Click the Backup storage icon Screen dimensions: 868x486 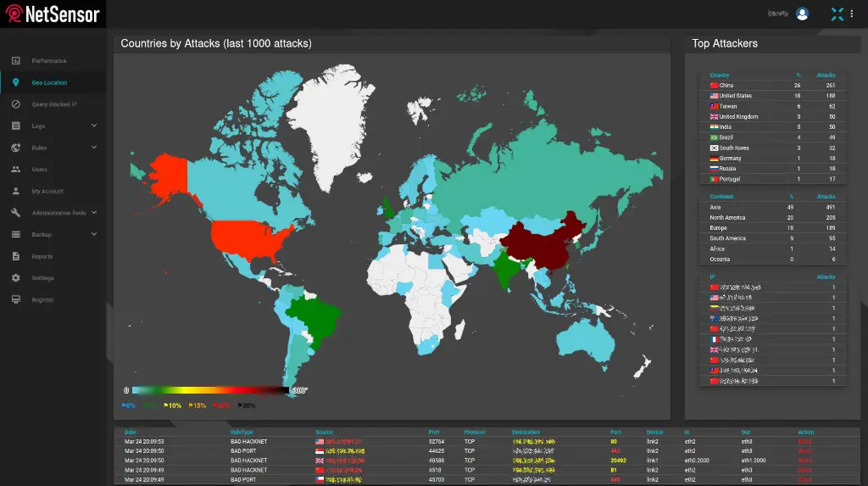tap(15, 234)
